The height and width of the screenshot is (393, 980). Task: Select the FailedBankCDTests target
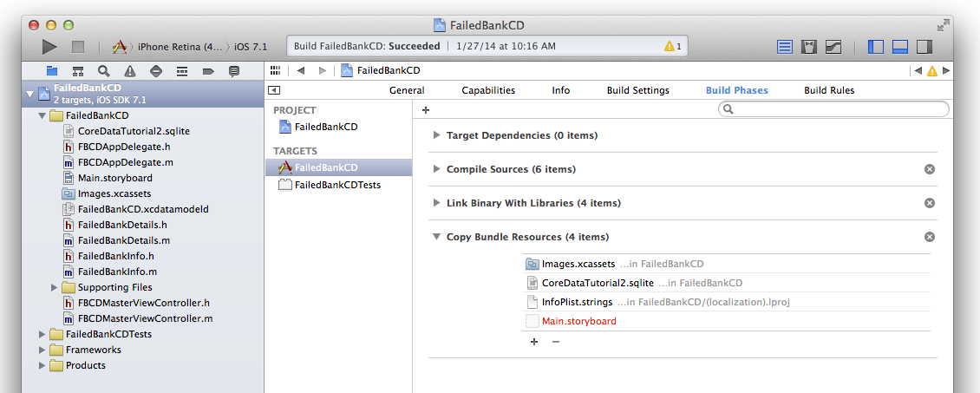point(336,185)
